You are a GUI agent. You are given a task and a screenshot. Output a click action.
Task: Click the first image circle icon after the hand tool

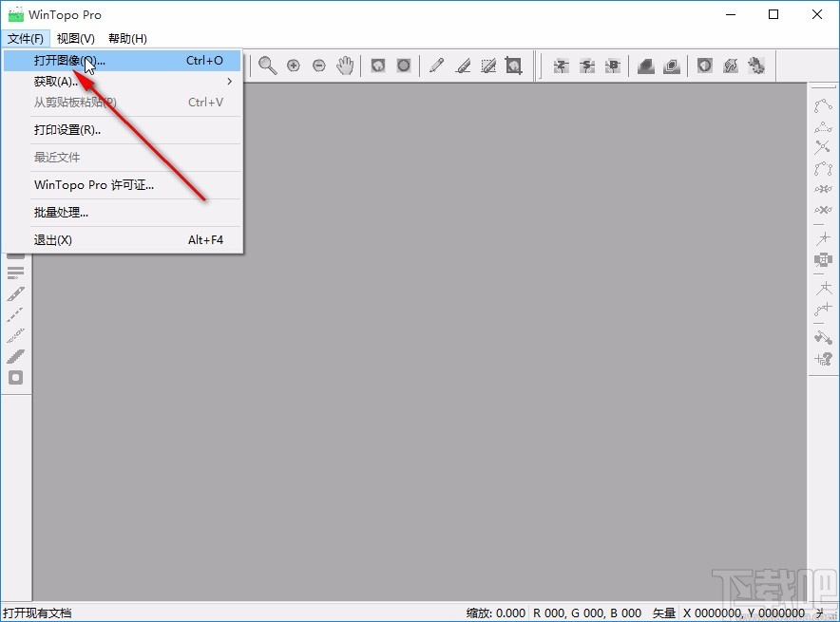coord(378,66)
